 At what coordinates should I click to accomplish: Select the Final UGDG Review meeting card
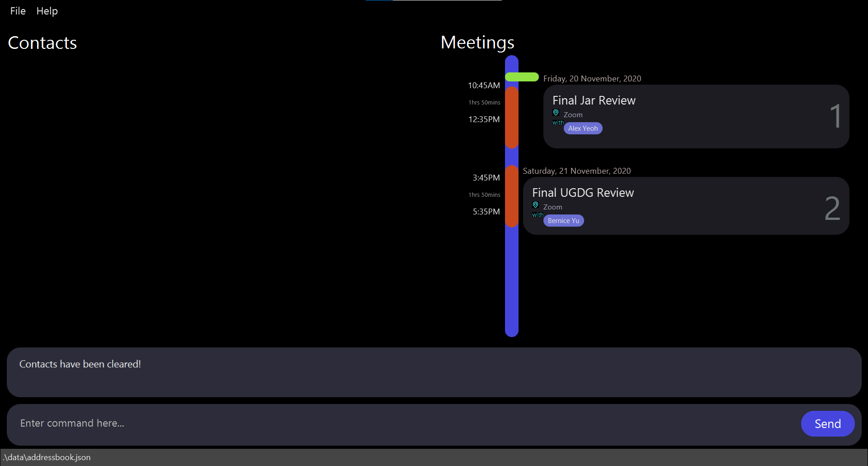686,206
